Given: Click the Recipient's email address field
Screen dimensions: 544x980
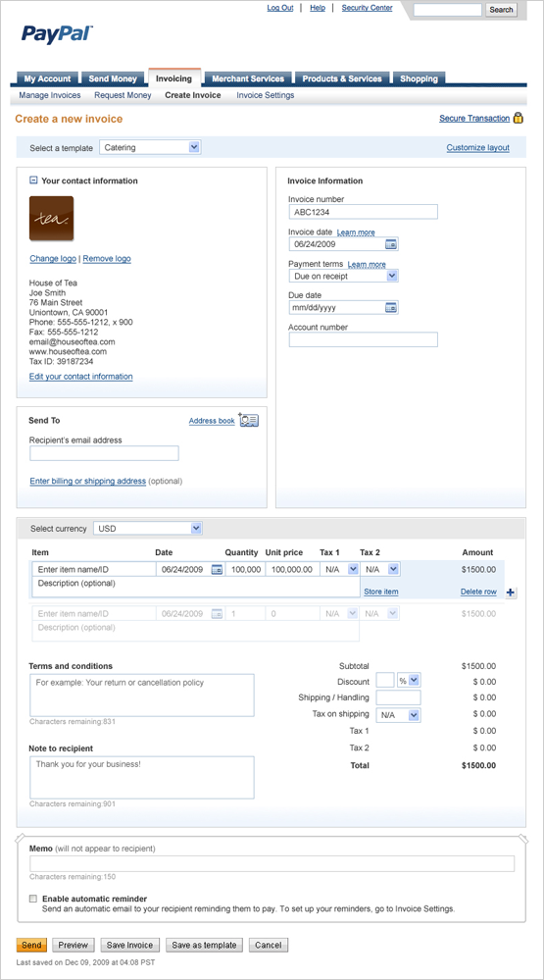Looking at the screenshot, I should tap(104, 453).
